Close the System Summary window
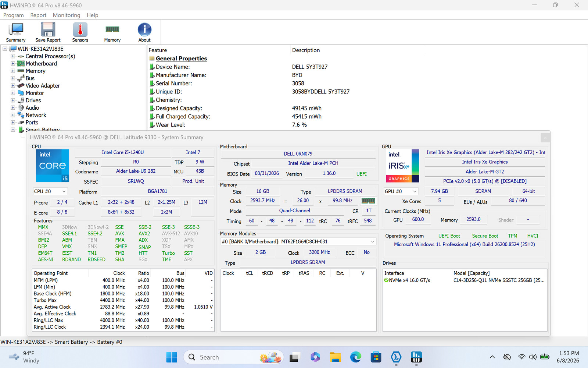 (x=545, y=138)
